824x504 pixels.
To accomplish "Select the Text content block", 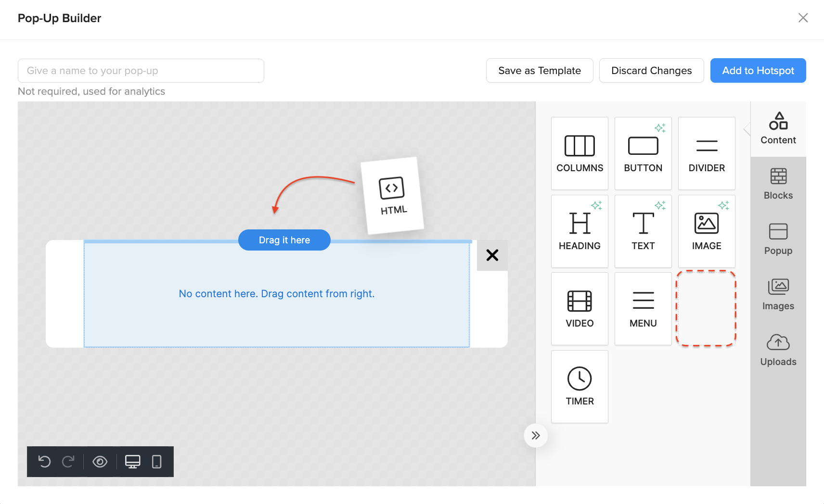I will [x=643, y=231].
